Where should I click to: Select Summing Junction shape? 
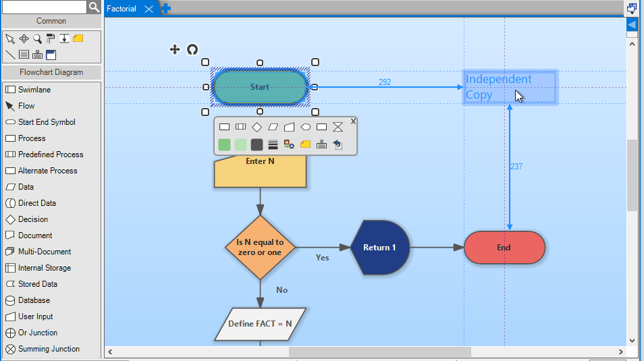point(51,349)
